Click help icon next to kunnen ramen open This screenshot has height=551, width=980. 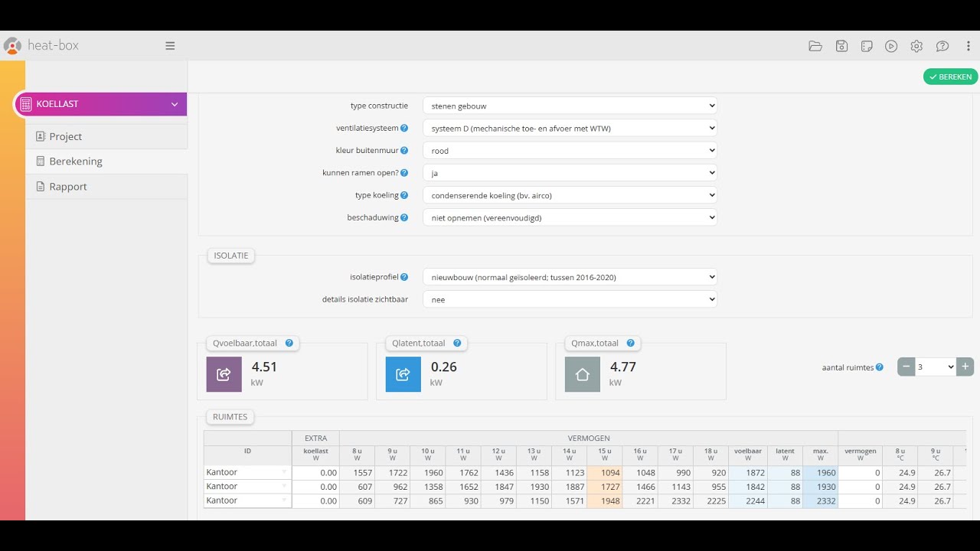pyautogui.click(x=404, y=173)
